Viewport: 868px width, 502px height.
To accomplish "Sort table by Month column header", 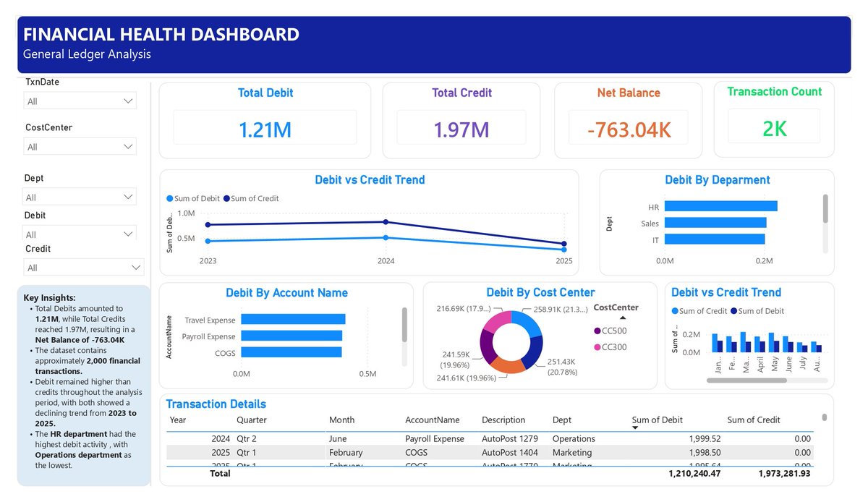I will pos(342,420).
